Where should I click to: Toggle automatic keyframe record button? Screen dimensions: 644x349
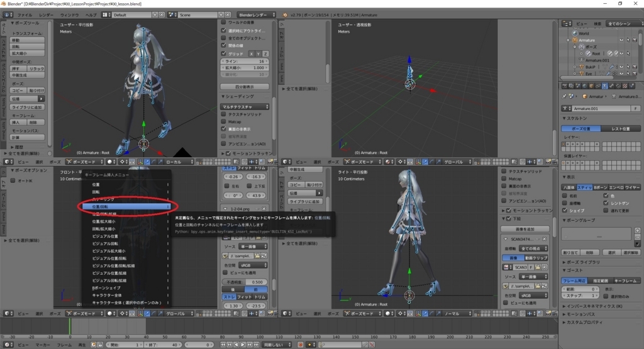(x=300, y=345)
